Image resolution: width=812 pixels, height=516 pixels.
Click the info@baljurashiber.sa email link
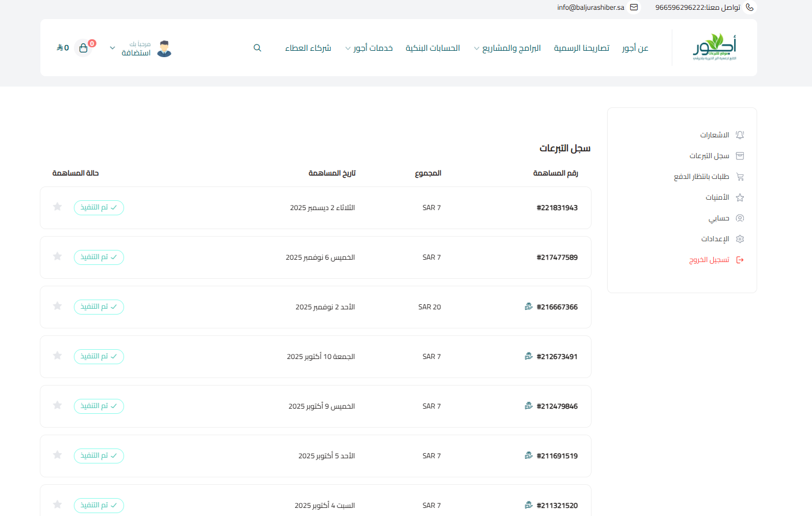590,8
